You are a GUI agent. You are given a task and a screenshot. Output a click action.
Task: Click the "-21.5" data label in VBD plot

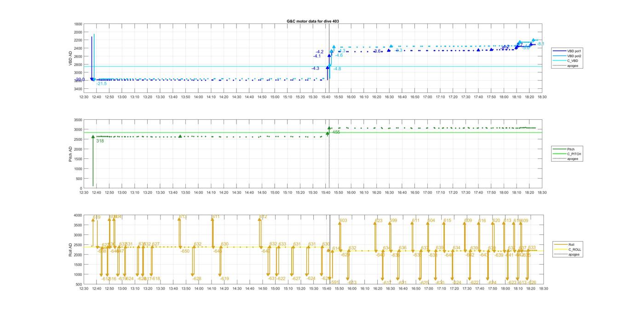[x=101, y=84]
